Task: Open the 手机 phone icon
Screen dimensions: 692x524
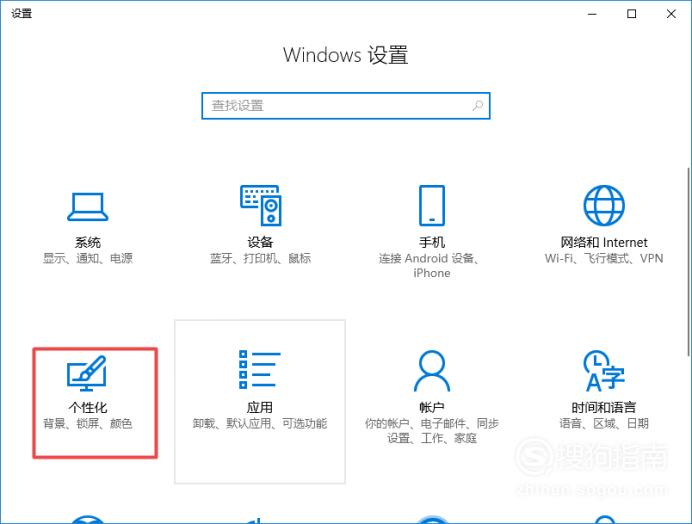Action: point(432,205)
